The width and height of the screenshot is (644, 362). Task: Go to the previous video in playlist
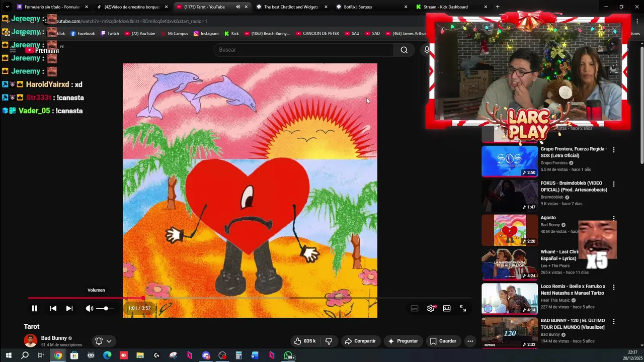point(53,308)
